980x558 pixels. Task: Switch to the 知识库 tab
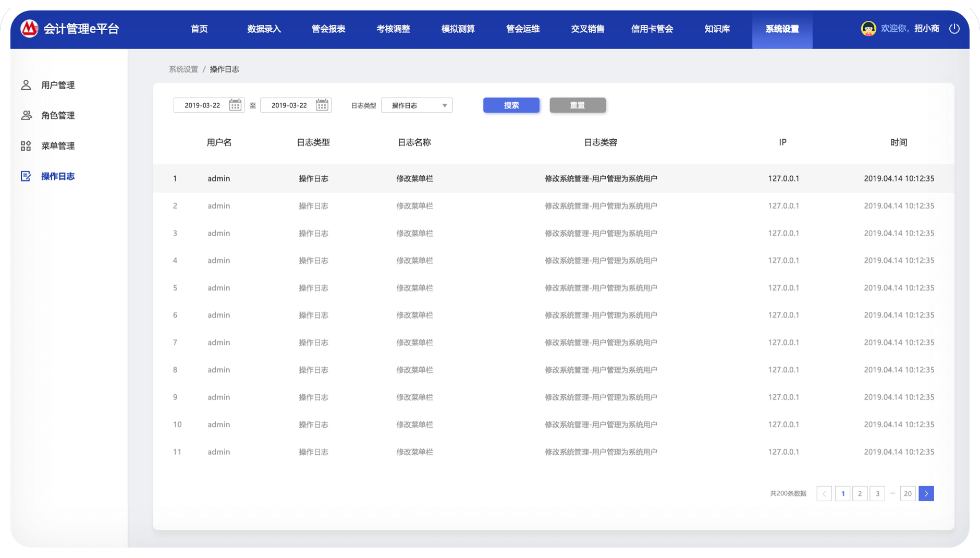point(717,29)
